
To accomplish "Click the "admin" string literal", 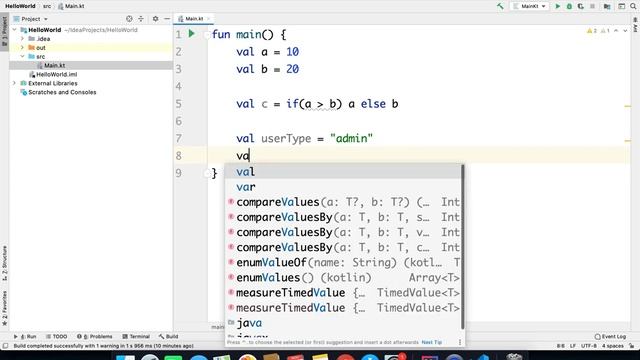I will tap(351, 138).
